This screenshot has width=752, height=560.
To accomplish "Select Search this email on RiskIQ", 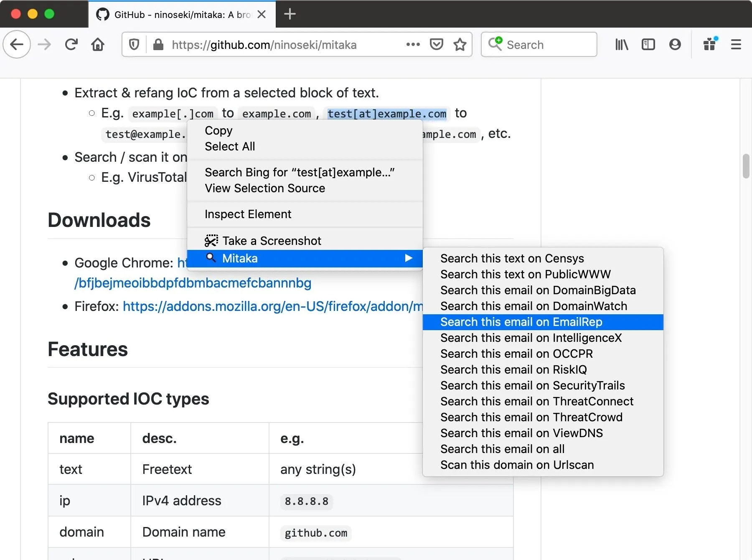I will 543,369.
